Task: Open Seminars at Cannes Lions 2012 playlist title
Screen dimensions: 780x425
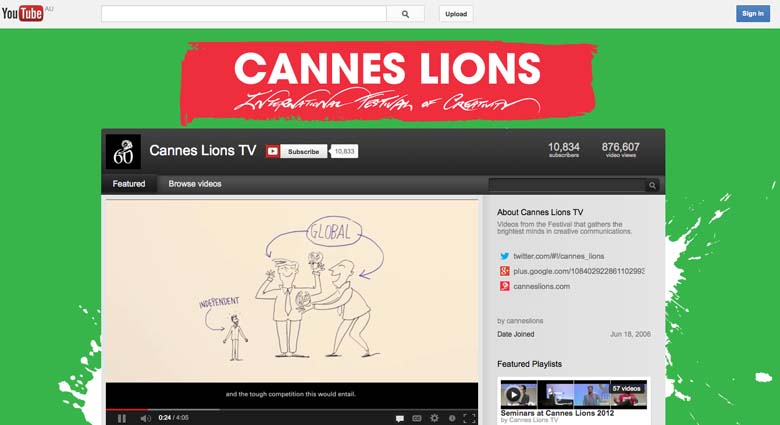Action: point(557,413)
